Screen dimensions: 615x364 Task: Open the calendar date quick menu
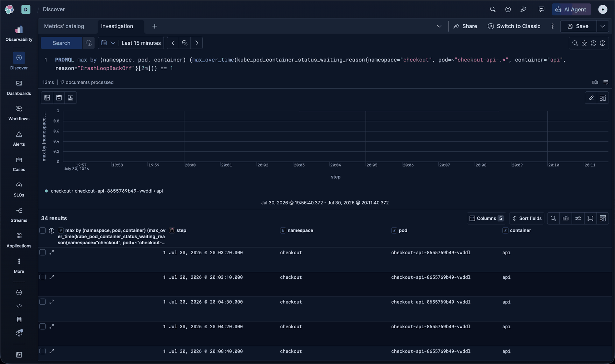coord(108,43)
